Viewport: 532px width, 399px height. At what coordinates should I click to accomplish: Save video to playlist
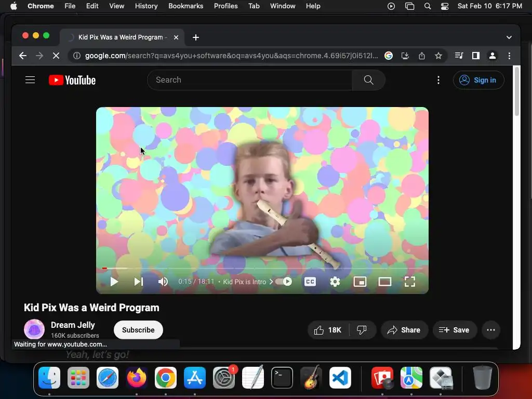454,330
